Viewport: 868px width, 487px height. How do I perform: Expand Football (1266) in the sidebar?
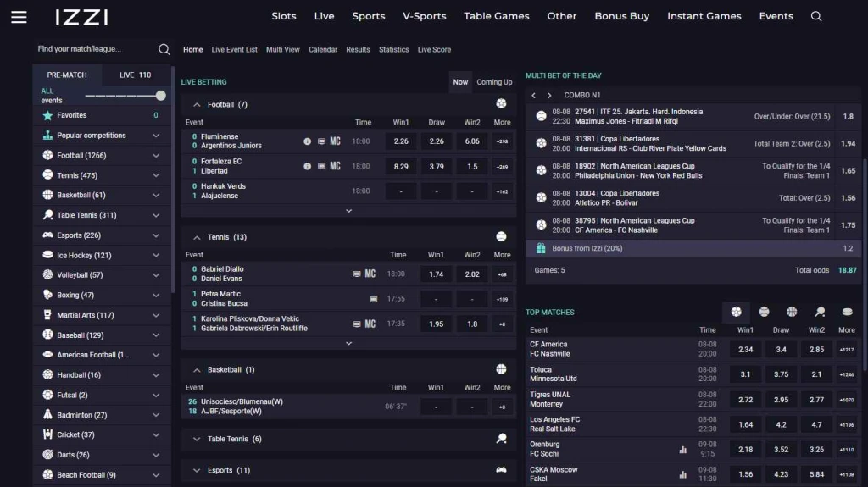[156, 155]
